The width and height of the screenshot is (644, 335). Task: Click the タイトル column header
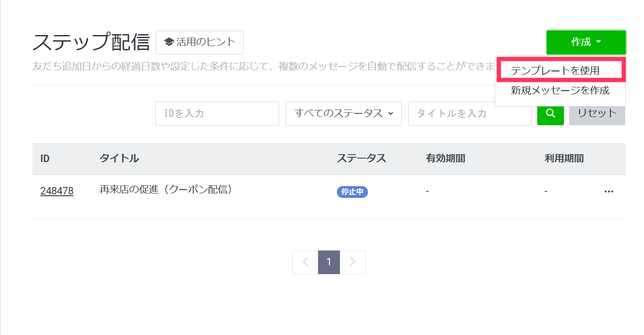(x=119, y=159)
